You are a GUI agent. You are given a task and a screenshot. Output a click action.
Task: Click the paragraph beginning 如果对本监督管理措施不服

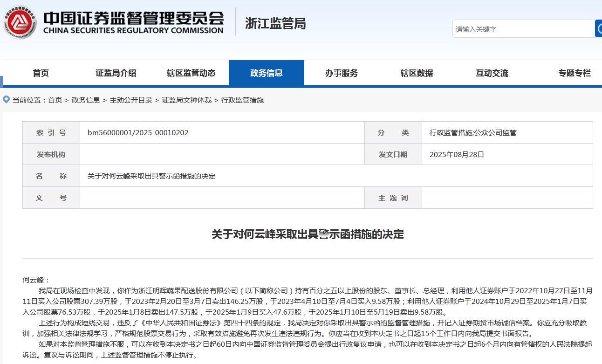(x=308, y=350)
